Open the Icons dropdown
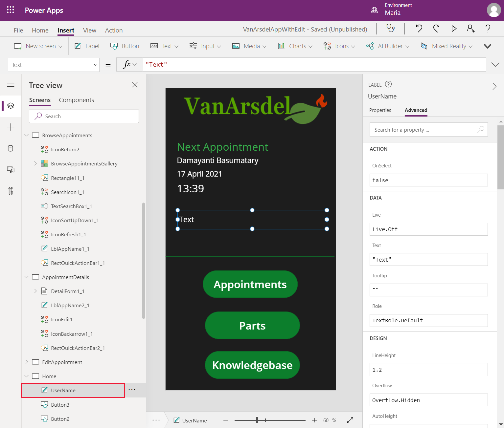The width and height of the screenshot is (504, 428). pyautogui.click(x=339, y=46)
